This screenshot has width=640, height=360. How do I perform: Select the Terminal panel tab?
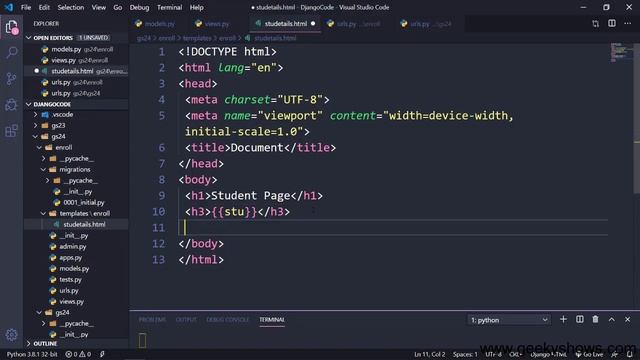[272, 320]
